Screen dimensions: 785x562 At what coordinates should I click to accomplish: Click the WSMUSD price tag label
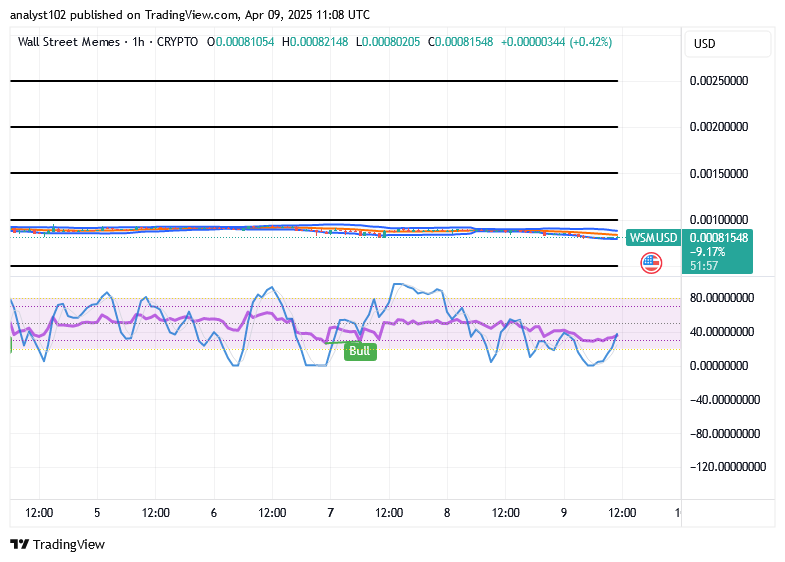coord(653,237)
